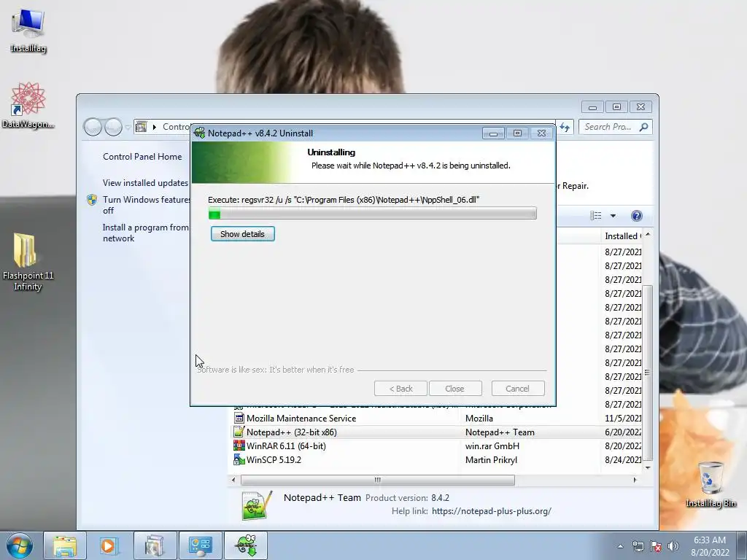The height and width of the screenshot is (560, 747).
Task: Click the Show desktop strip
Action: (742, 546)
